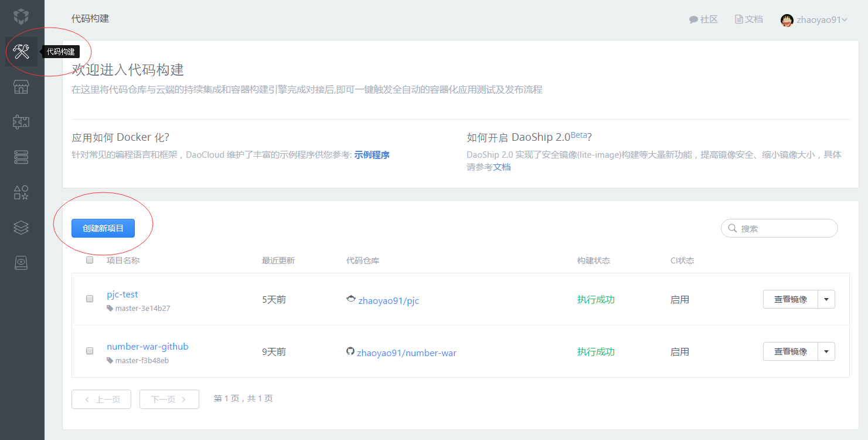The height and width of the screenshot is (440, 868).
Task: Click the GitHub icon before zhaoyao91/number-war
Action: [350, 351]
